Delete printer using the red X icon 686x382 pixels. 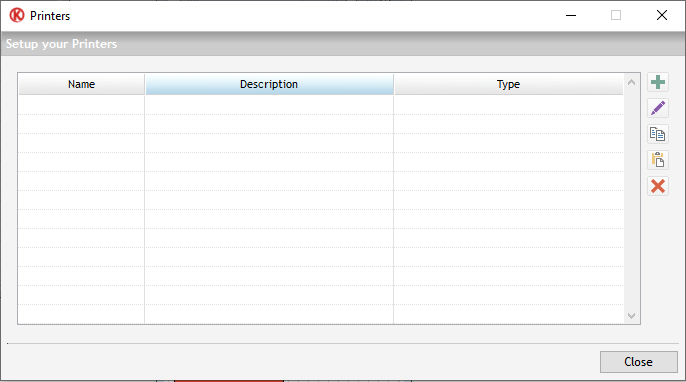(658, 186)
